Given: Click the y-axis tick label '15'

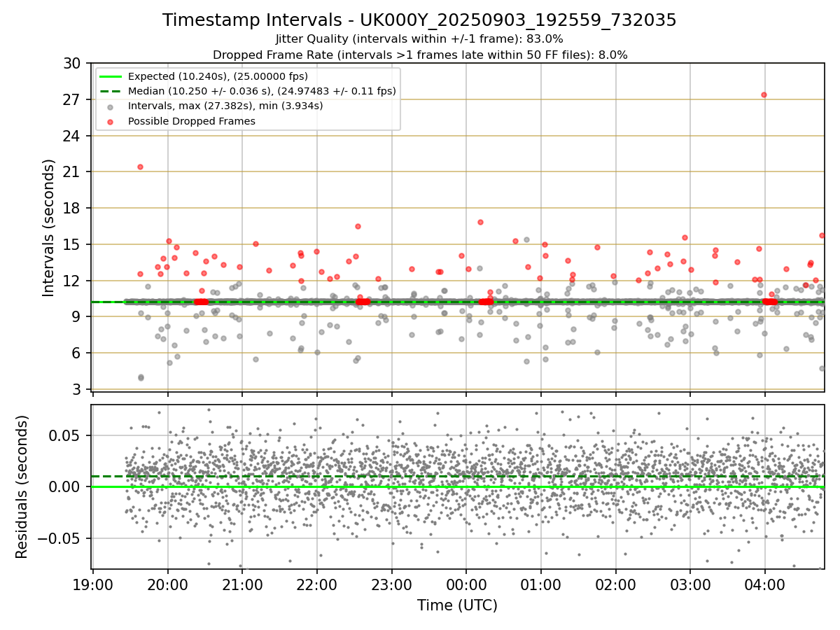Looking at the screenshot, I should click(72, 244).
